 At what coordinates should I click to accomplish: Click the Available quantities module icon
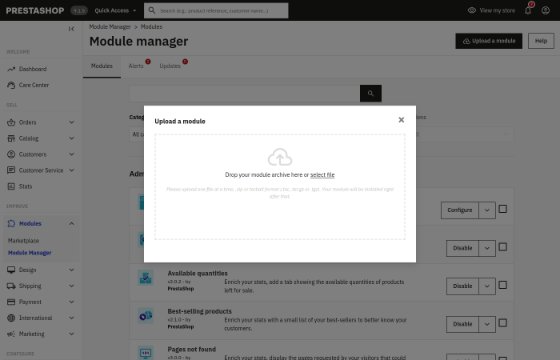point(146,278)
